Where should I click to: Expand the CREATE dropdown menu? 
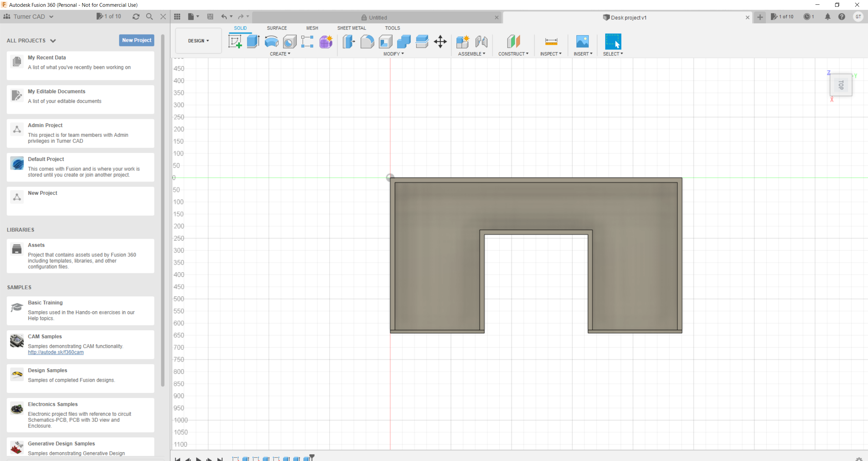(280, 53)
